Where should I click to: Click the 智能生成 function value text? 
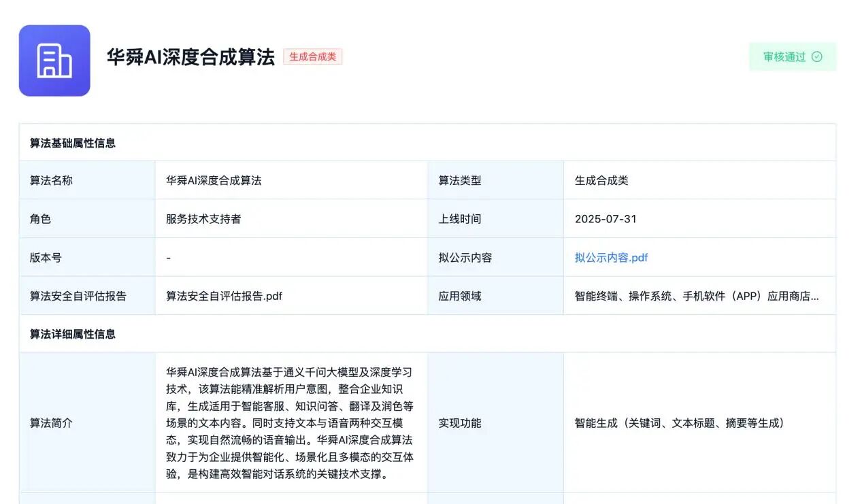tap(679, 423)
